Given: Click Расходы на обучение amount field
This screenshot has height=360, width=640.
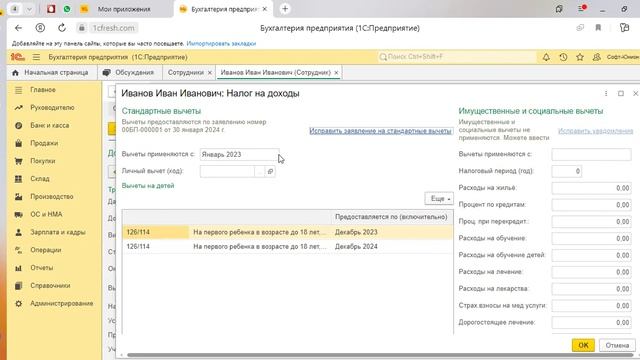Looking at the screenshot, I should click(591, 238).
